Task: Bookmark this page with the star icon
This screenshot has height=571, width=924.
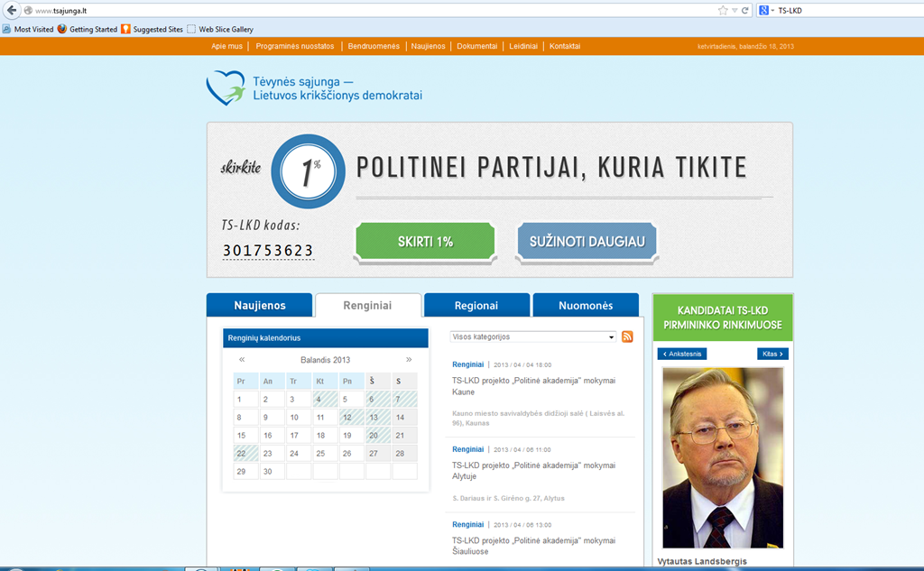Action: [x=723, y=11]
